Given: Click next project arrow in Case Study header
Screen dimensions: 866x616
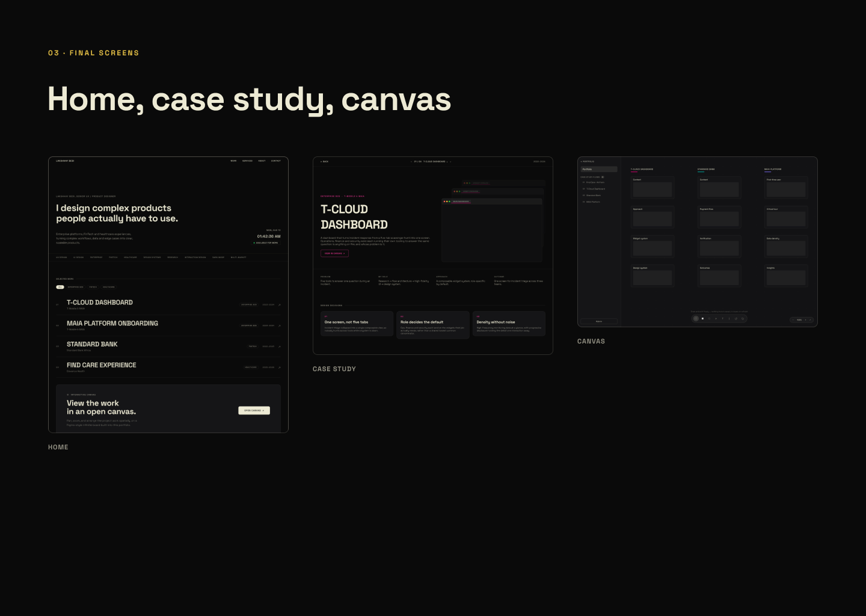Looking at the screenshot, I should 450,162.
